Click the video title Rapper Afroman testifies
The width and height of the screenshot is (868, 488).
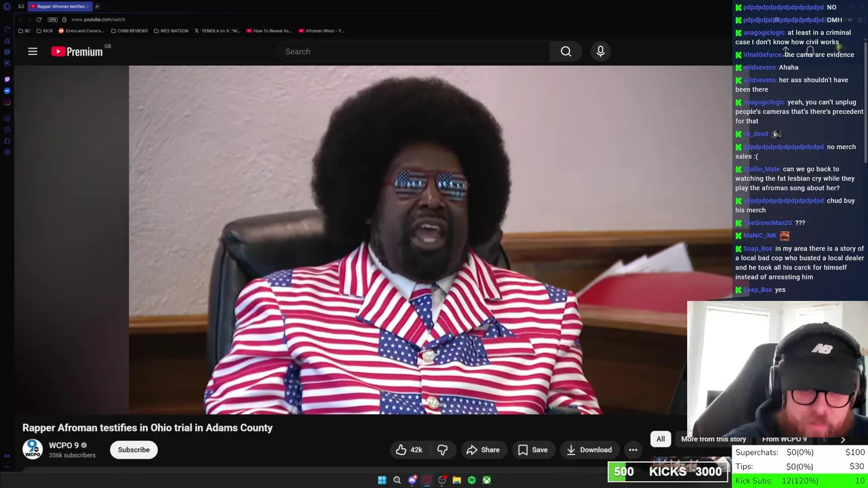pyautogui.click(x=147, y=428)
